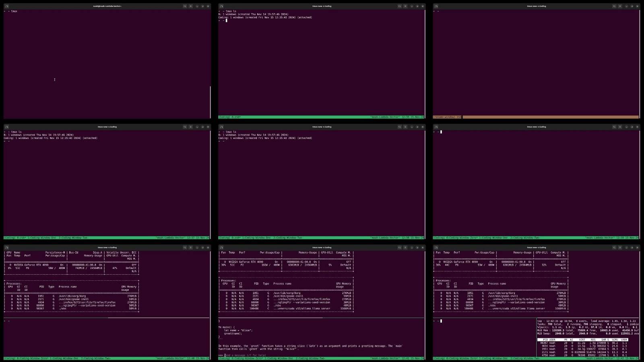The height and width of the screenshot is (362, 644).
Task: Click './obs' process row in the 12:42 terminal
Action: 501,305
